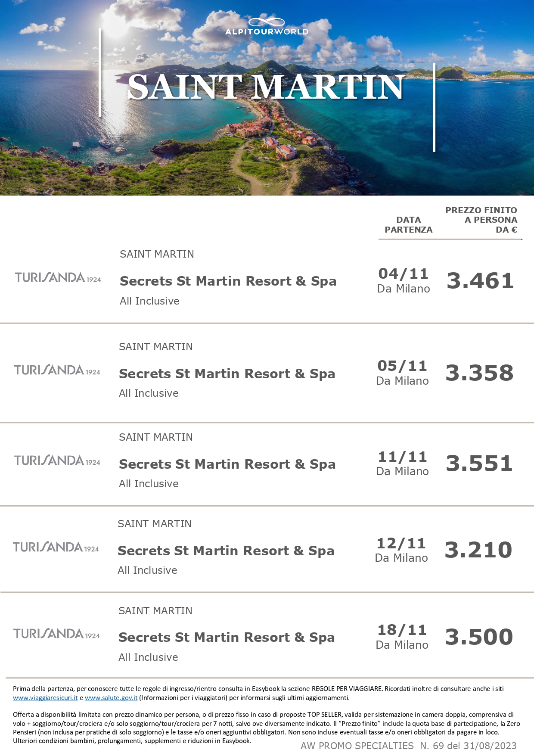
Task: Click the Turisanda logo in the 12/11 row
Action: click(x=56, y=547)
